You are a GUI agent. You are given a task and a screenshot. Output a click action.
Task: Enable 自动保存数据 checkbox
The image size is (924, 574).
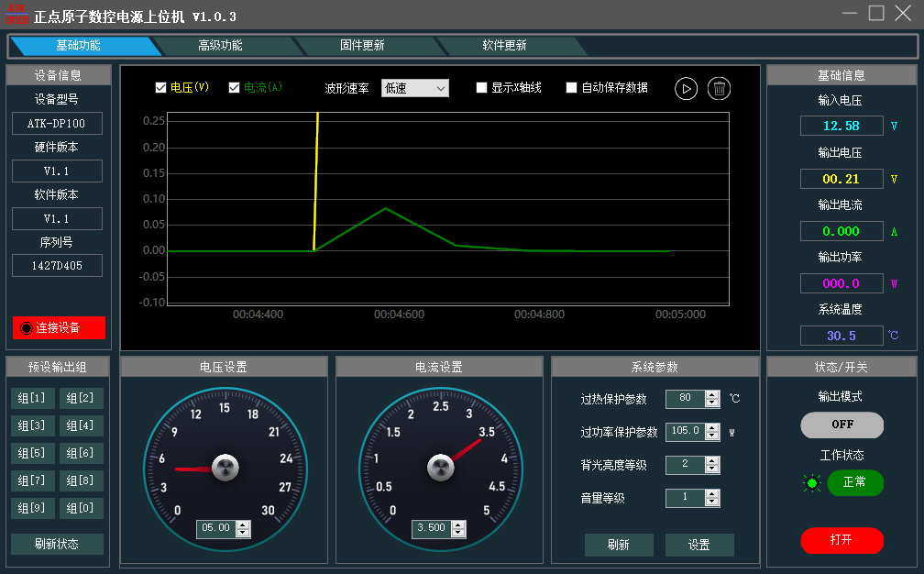pyautogui.click(x=571, y=88)
